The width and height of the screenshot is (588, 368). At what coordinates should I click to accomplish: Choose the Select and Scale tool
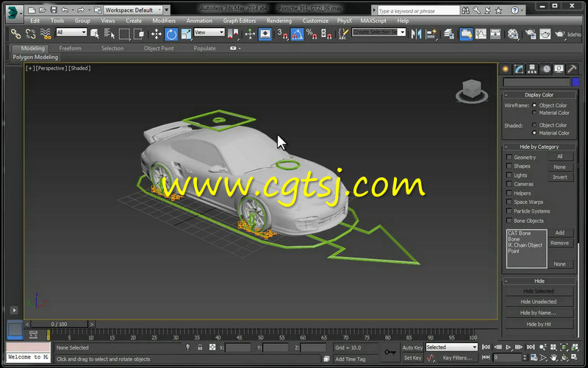coord(186,34)
